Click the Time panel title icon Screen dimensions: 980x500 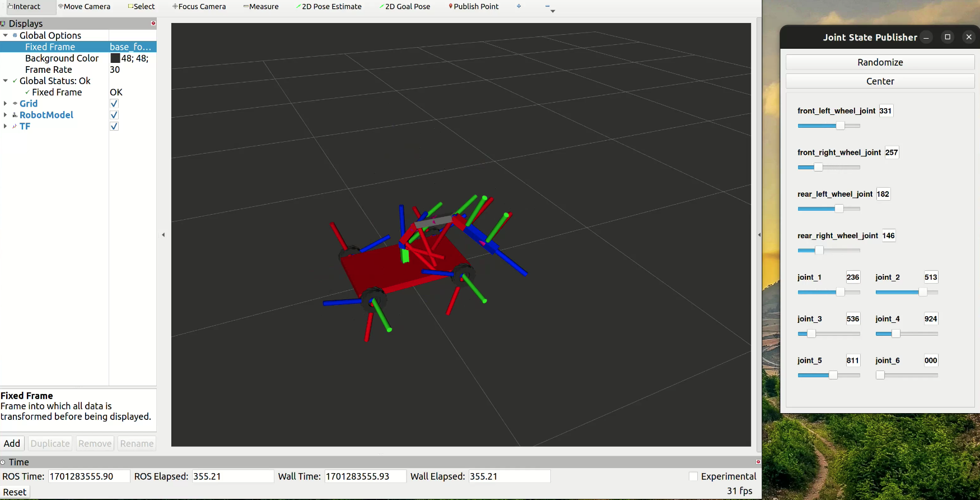(3, 462)
